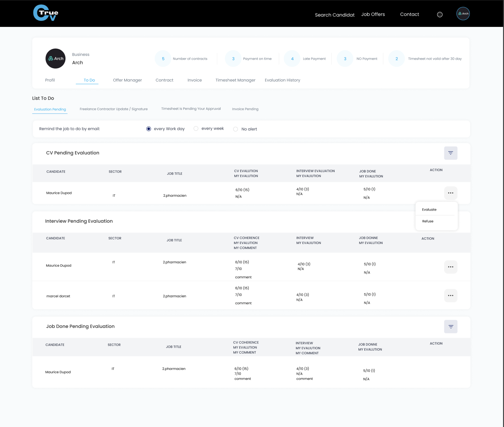Open actions menu for marcel dorcet
The image size is (504, 427).
(451, 295)
